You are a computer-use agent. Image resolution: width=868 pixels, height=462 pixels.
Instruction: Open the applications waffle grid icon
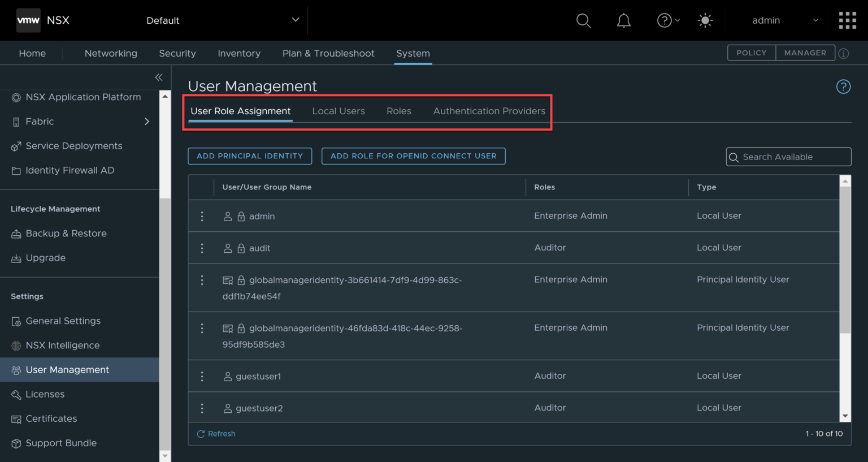(847, 20)
